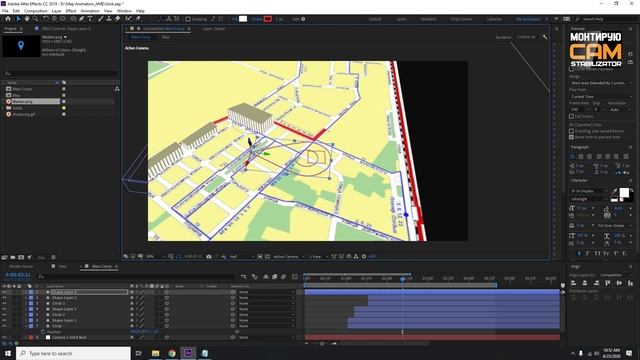Switch to the Learn workspace
The height and width of the screenshot is (360, 640).
(401, 19)
